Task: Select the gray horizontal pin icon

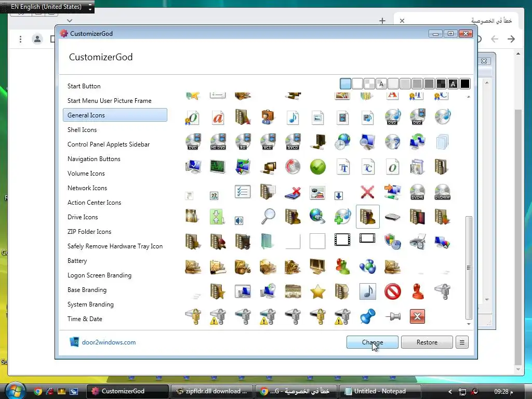Action: click(393, 316)
